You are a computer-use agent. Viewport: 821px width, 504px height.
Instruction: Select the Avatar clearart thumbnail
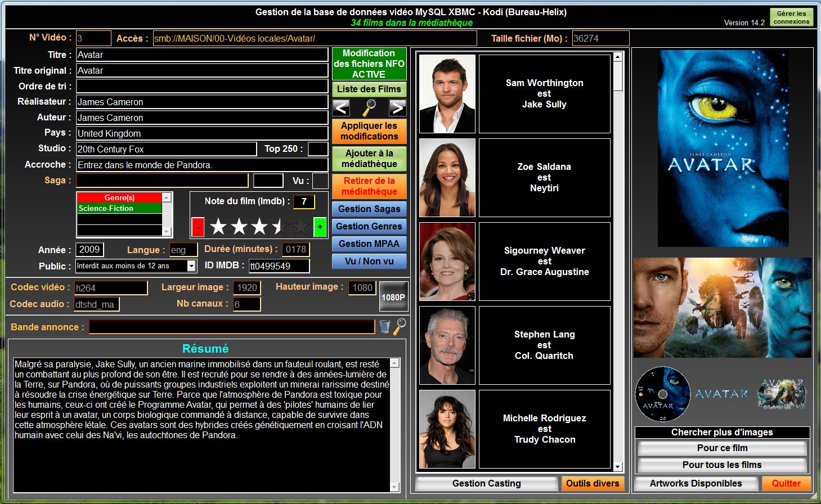(782, 393)
